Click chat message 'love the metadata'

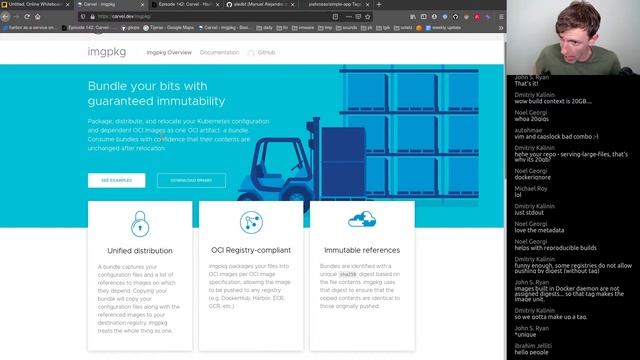[539, 230]
